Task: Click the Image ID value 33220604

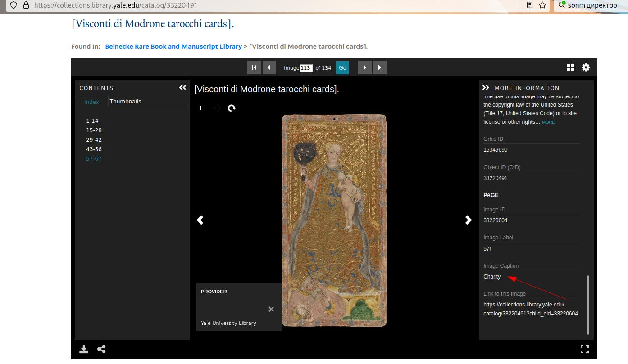Action: click(x=496, y=220)
